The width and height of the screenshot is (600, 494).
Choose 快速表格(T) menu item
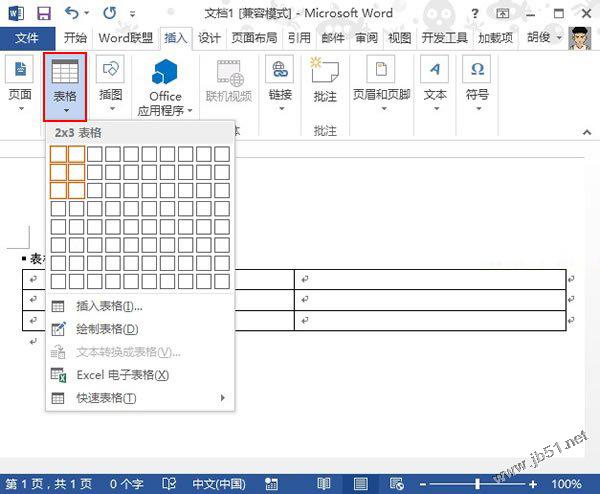[x=140, y=398]
